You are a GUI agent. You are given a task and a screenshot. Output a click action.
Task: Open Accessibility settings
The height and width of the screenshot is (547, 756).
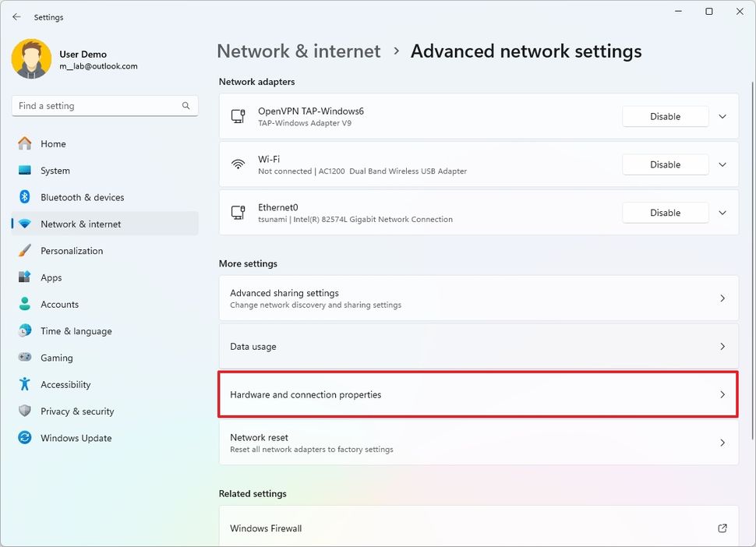point(65,384)
